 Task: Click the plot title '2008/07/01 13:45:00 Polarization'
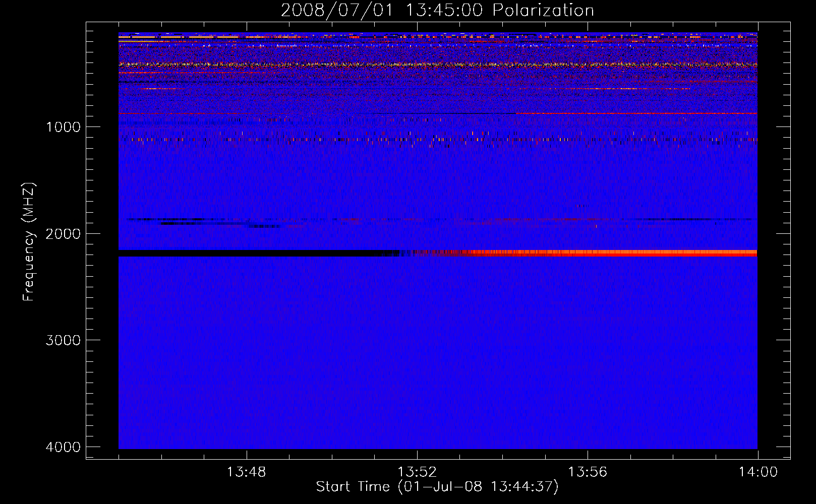(437, 11)
